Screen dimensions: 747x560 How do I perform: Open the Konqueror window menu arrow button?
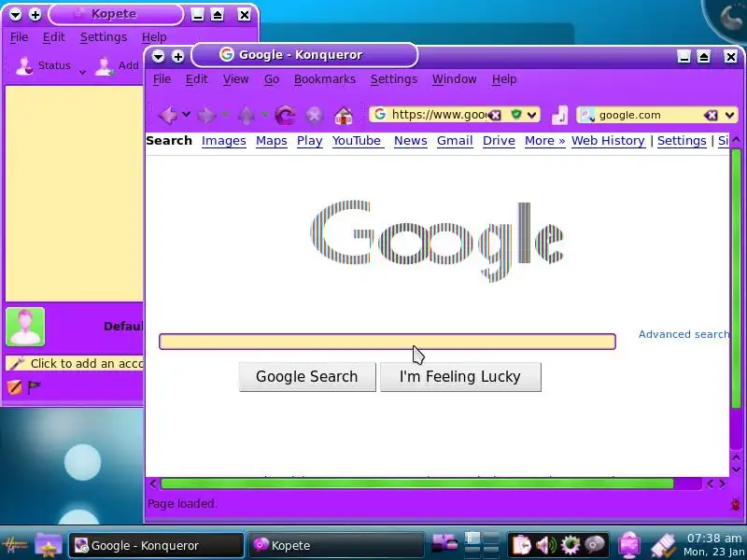(158, 57)
